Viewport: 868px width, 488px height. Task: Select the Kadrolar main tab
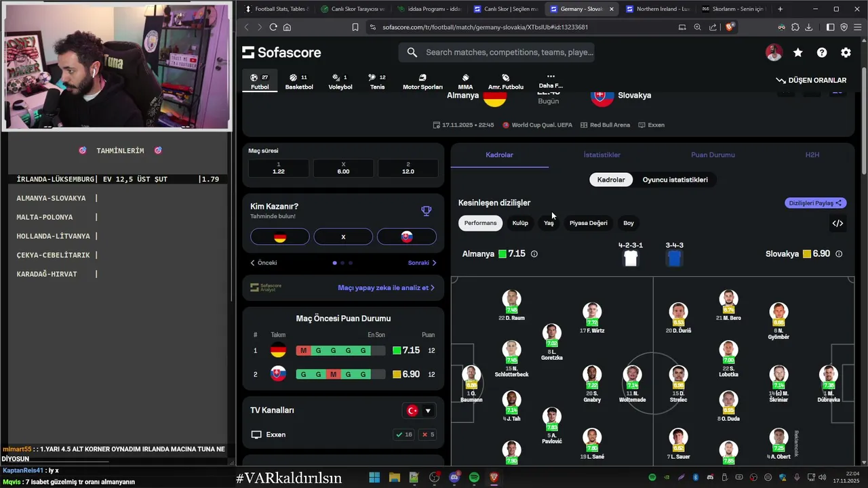tap(500, 155)
